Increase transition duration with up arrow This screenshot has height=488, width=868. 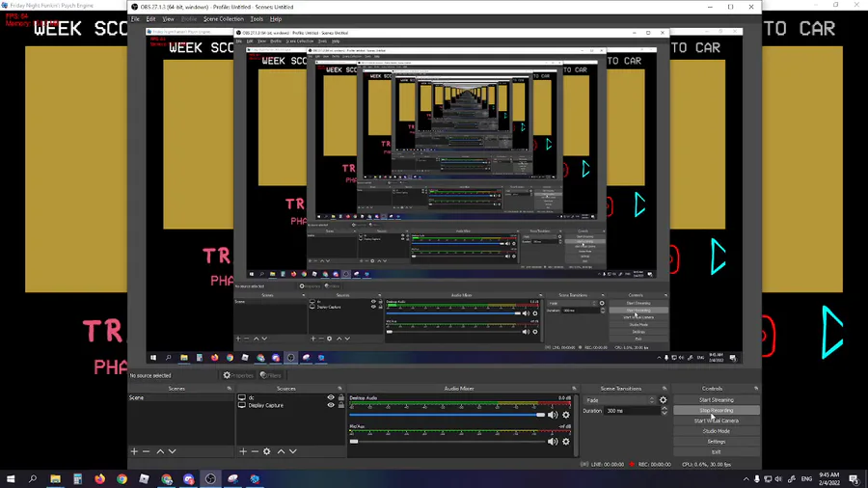coord(665,409)
